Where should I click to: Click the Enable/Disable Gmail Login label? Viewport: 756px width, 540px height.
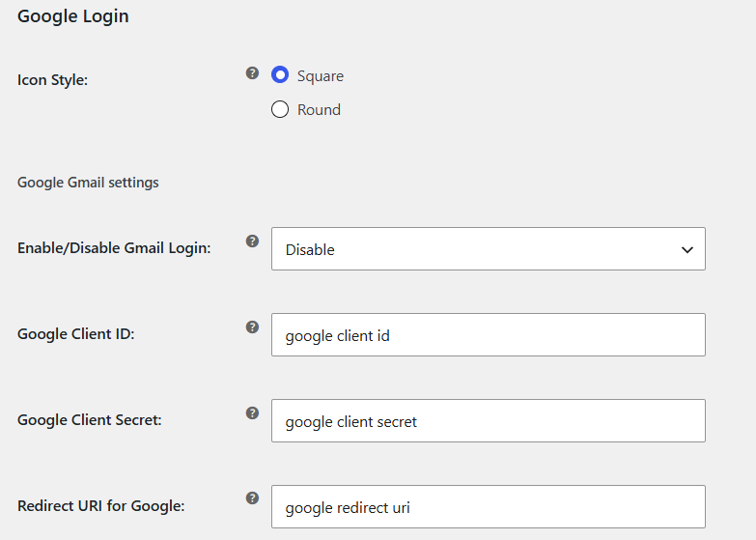click(114, 248)
